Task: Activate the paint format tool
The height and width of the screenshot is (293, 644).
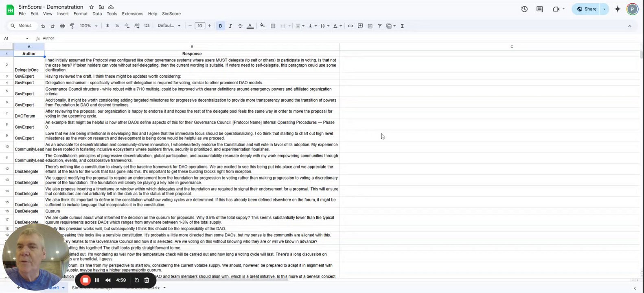Action: pos(72,26)
